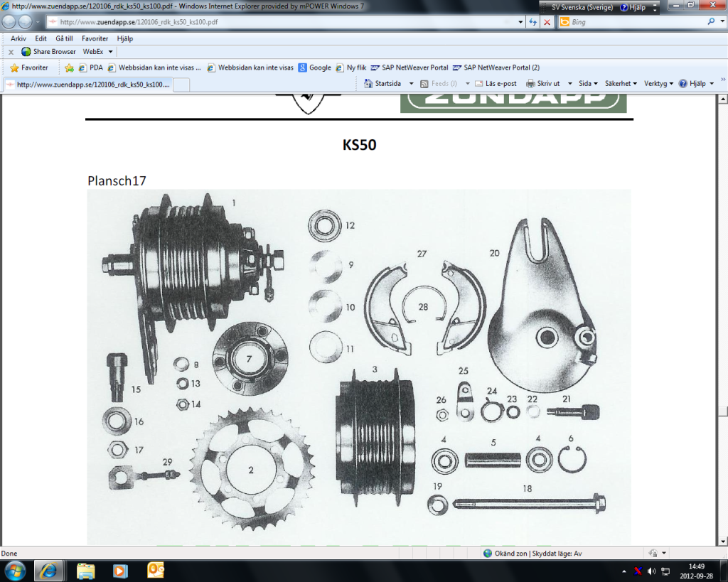Open the Favoriter star button

[28, 68]
